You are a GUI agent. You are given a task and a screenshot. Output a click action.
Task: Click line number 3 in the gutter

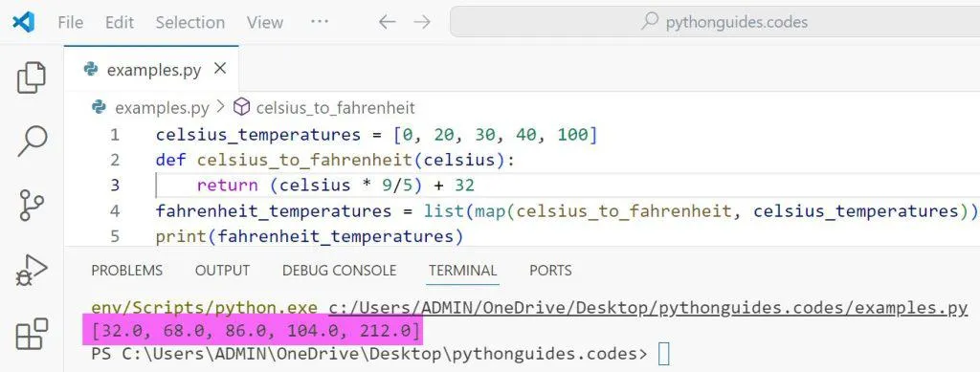pyautogui.click(x=115, y=186)
